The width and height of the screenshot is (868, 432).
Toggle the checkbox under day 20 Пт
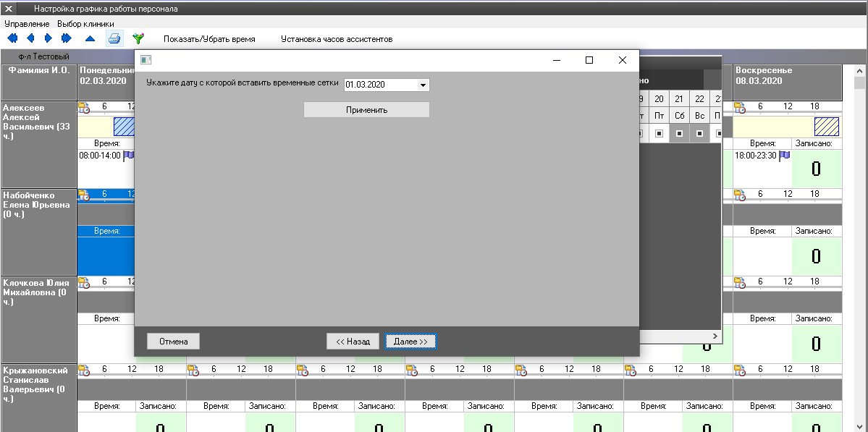[x=659, y=133]
